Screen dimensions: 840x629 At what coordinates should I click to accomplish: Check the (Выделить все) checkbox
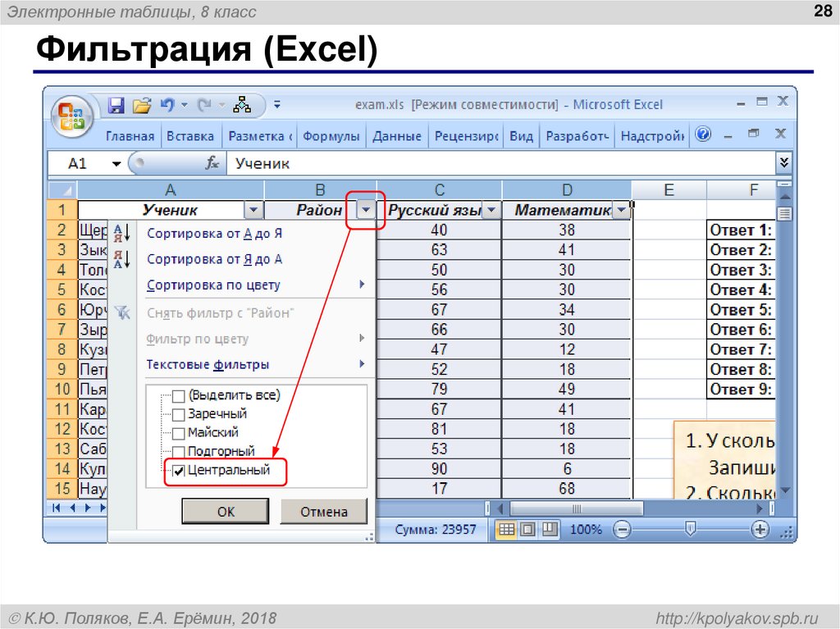click(x=177, y=394)
